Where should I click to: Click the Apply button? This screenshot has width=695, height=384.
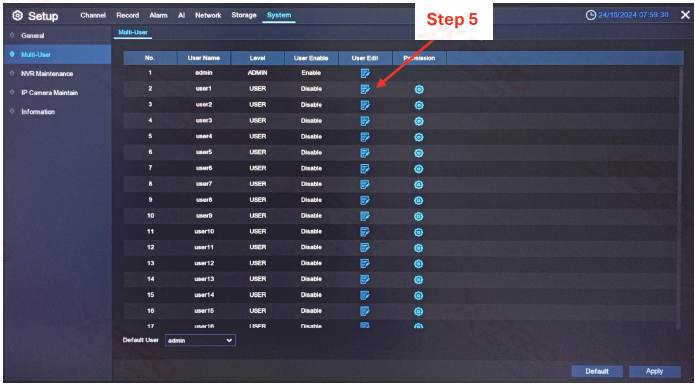click(655, 372)
